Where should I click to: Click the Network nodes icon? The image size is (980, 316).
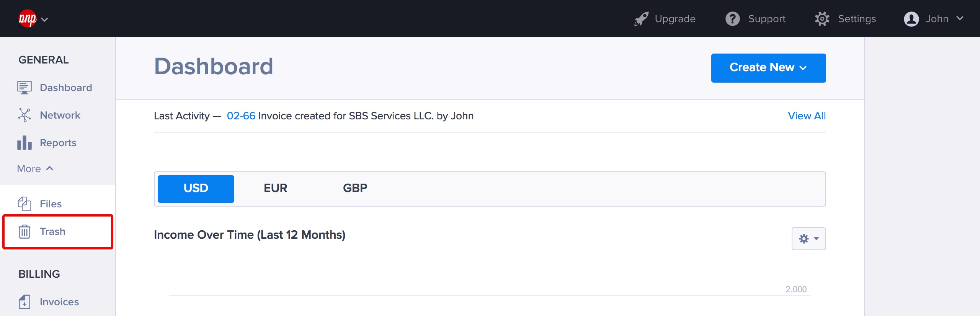(24, 115)
